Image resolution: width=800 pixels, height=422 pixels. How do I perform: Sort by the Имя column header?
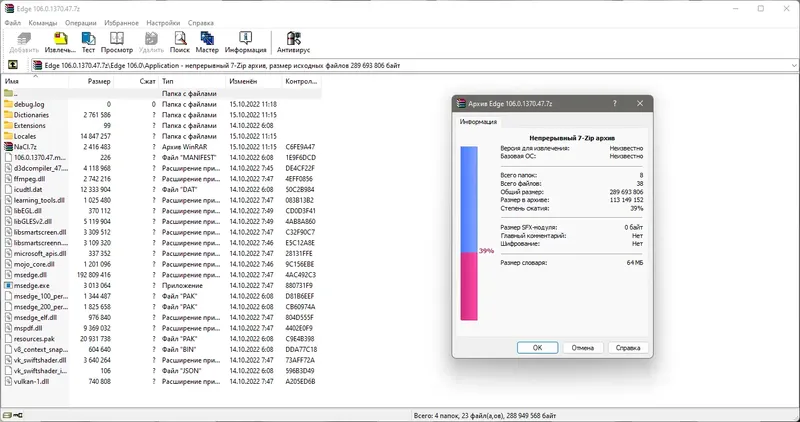click(35, 81)
